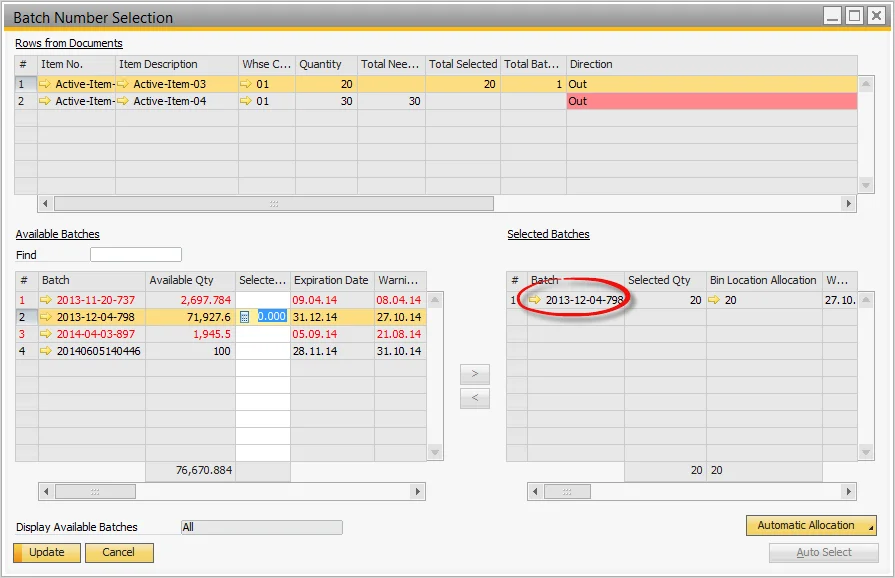Image resolution: width=895 pixels, height=578 pixels.
Task: Click the Cancel button
Action: point(119,552)
